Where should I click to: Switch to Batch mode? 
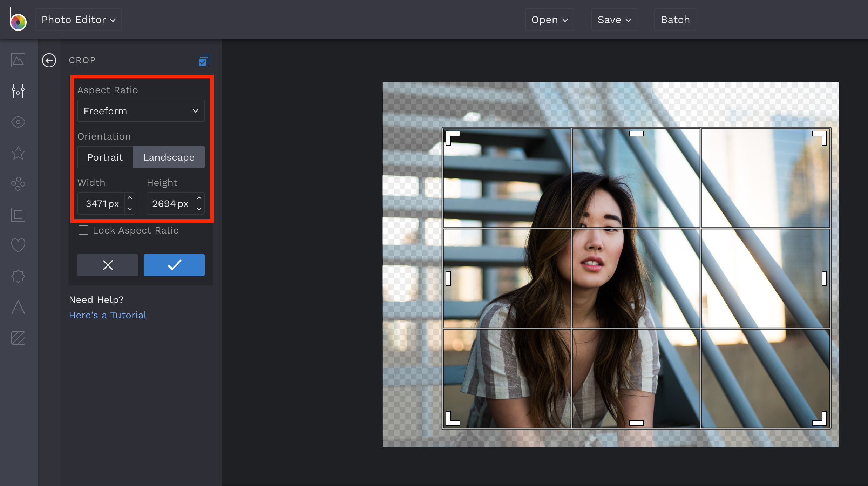tap(674, 20)
